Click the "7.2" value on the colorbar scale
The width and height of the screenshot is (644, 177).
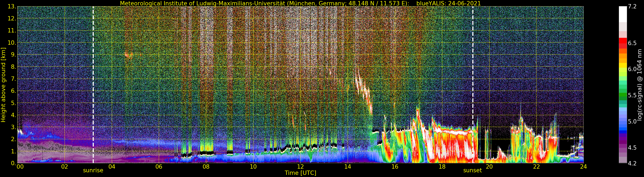point(632,6)
